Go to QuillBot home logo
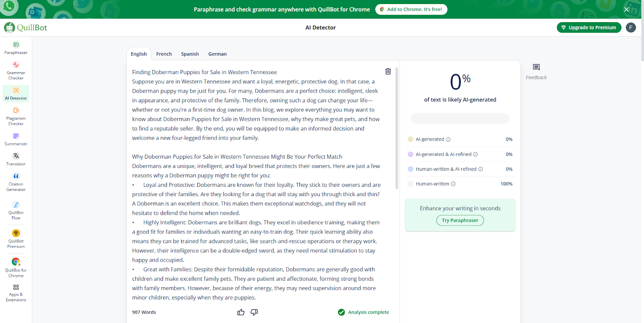The image size is (644, 323). coord(26,27)
